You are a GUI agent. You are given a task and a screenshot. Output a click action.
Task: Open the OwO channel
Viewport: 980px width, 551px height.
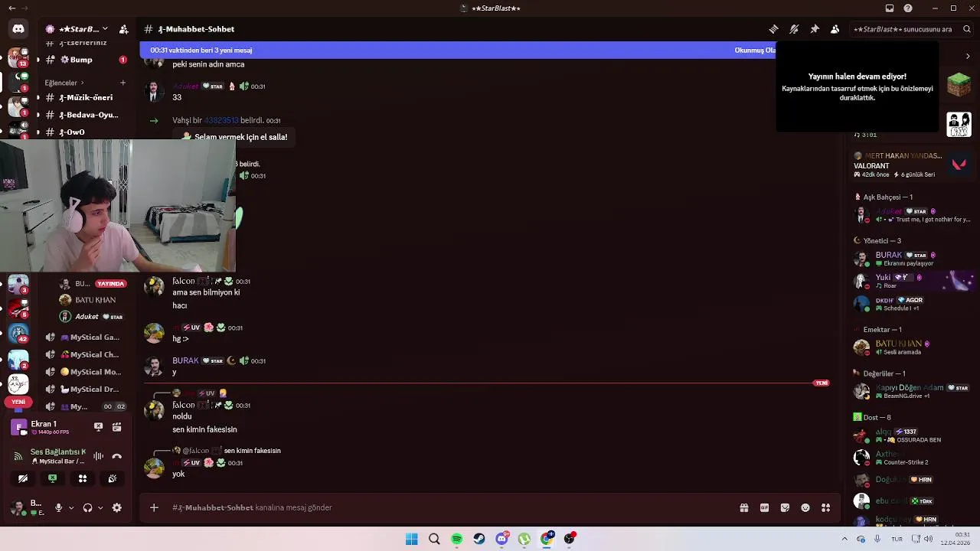85,132
